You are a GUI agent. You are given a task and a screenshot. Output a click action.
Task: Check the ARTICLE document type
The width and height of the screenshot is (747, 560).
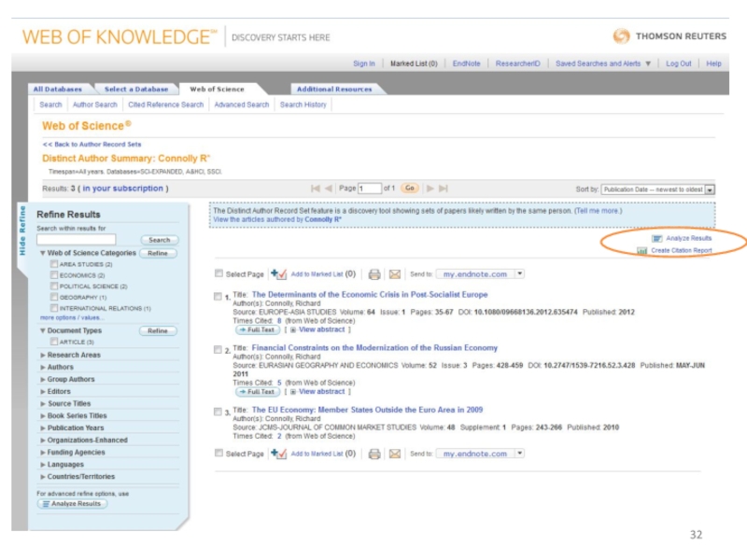pos(54,342)
